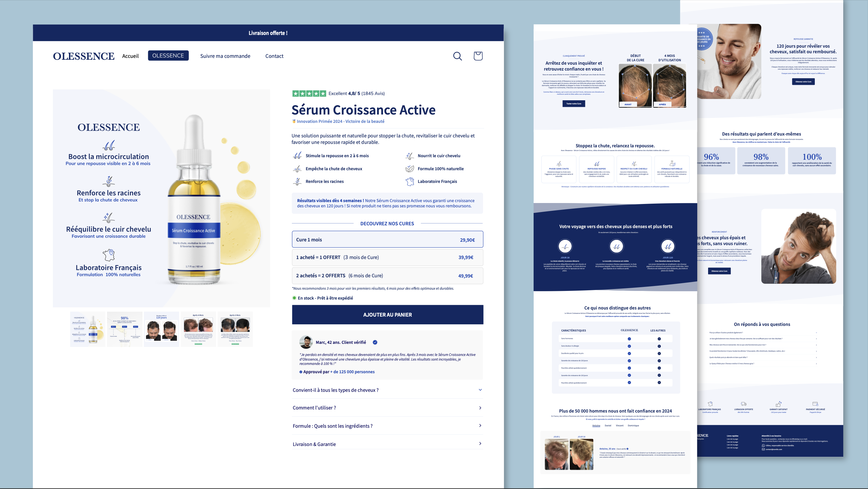The height and width of the screenshot is (489, 868).
Task: Click the 'Tester notre Cure' button
Action: (x=574, y=104)
